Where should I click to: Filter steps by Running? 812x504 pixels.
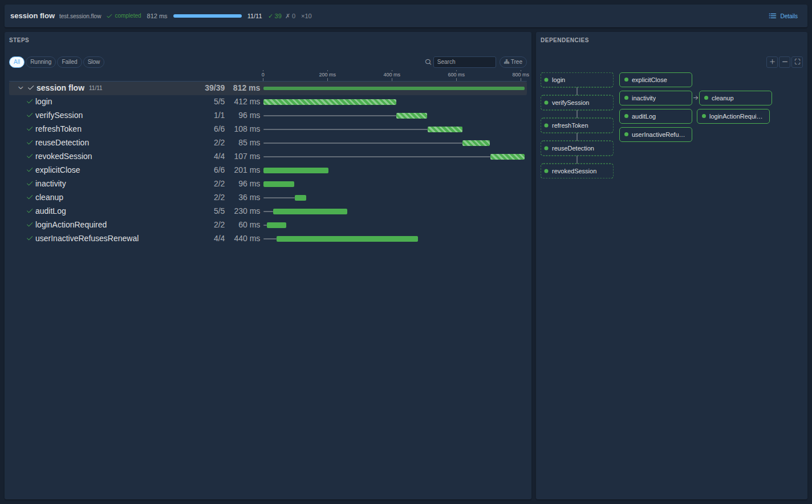(40, 62)
